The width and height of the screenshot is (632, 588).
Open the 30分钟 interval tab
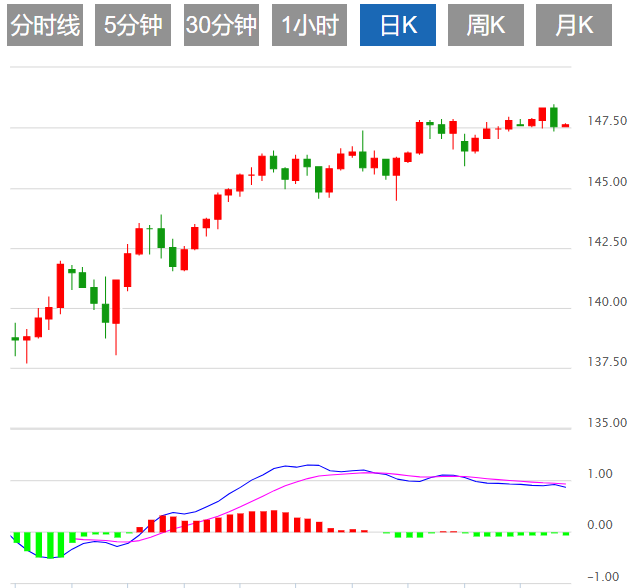click(221, 26)
